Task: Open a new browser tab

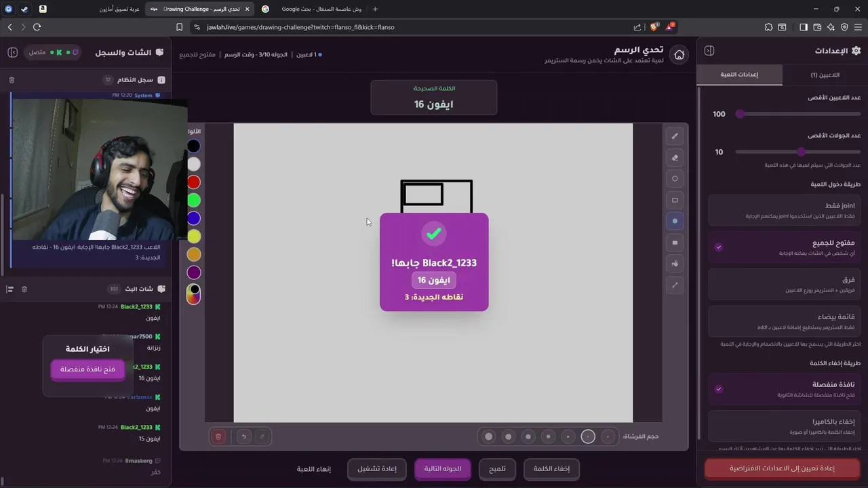Action: [375, 9]
